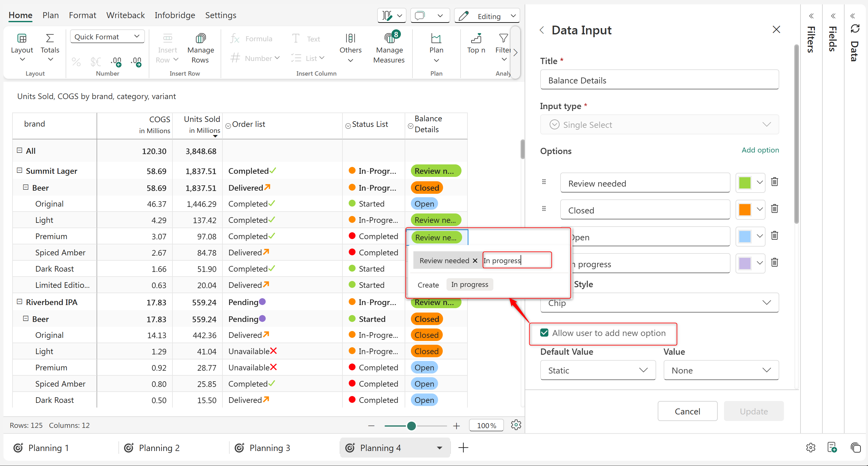Image resolution: width=868 pixels, height=466 pixels.
Task: Switch to the Writeback ribbon tab
Action: coord(125,15)
